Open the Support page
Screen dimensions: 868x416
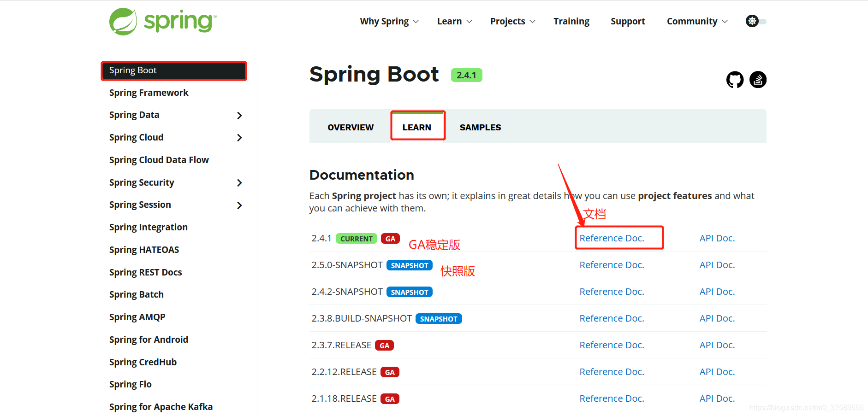click(x=628, y=21)
